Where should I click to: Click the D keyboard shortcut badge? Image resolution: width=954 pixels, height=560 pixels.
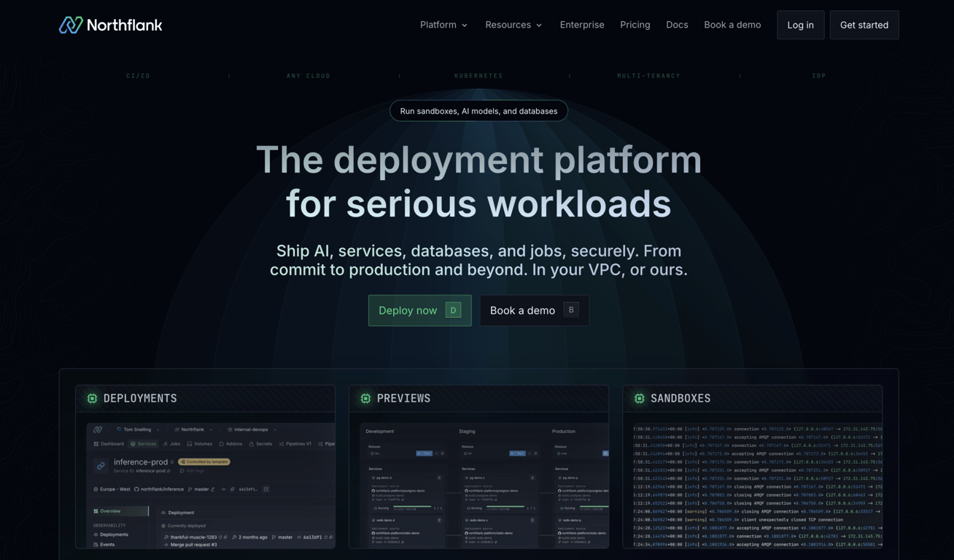pyautogui.click(x=453, y=310)
